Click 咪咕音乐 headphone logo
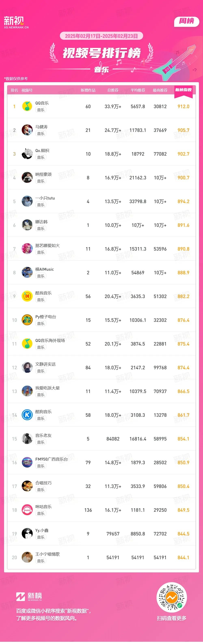This screenshot has height=644, width=203. [x=27, y=510]
